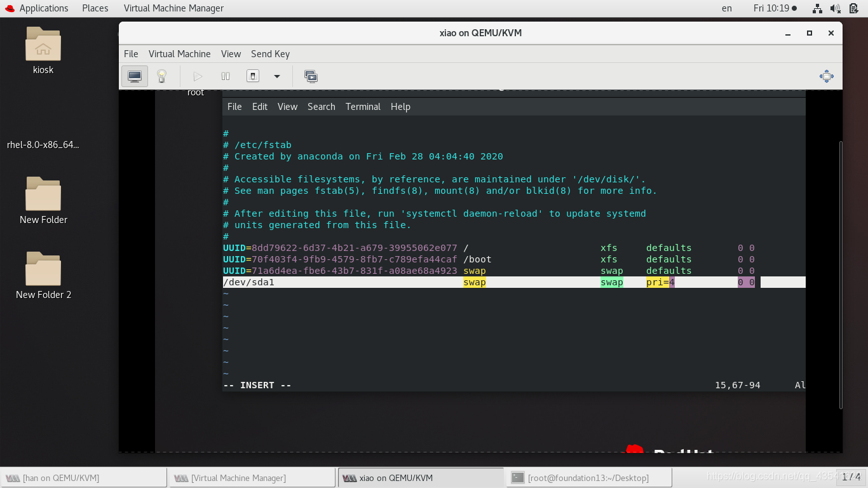868x488 pixels.
Task: Switch to Virtual Machine Manager taskbar window
Action: coord(252,478)
